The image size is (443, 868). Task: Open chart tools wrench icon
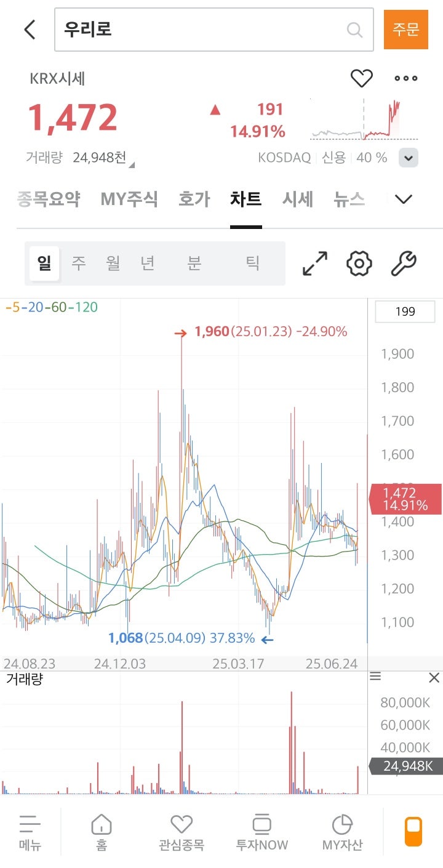tap(404, 263)
